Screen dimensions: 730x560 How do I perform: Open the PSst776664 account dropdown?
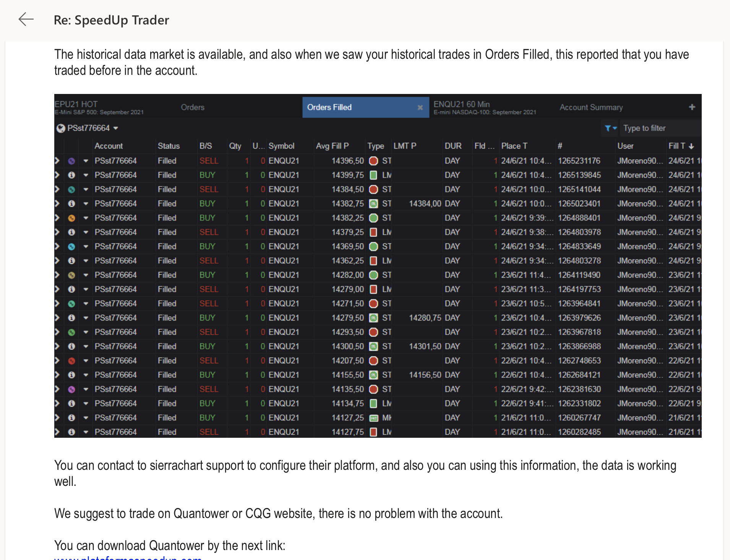tap(116, 128)
